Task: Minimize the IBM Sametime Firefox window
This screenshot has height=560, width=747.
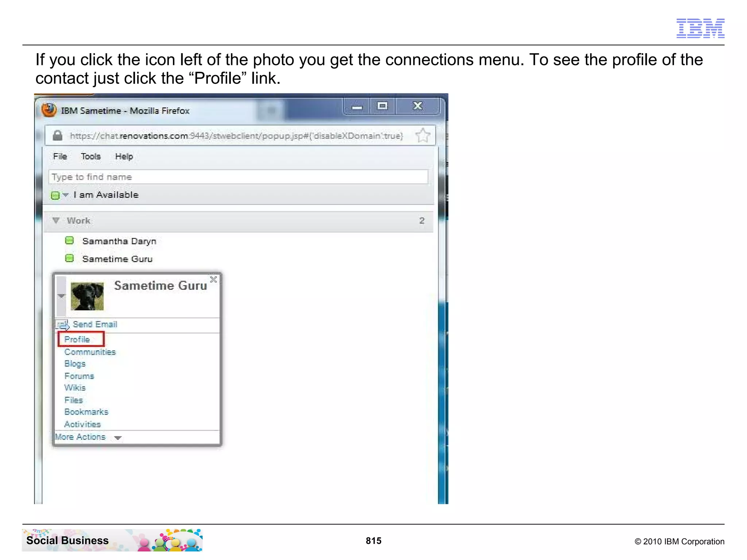Action: (x=357, y=106)
